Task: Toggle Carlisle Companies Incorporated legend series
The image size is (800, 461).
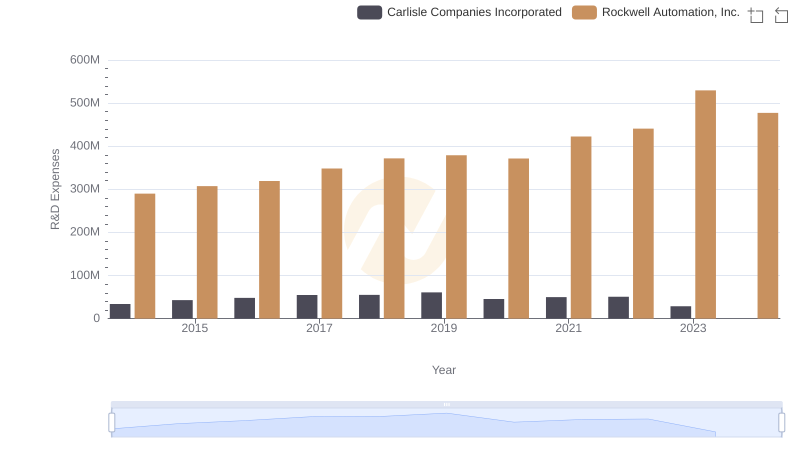Action: pyautogui.click(x=459, y=12)
